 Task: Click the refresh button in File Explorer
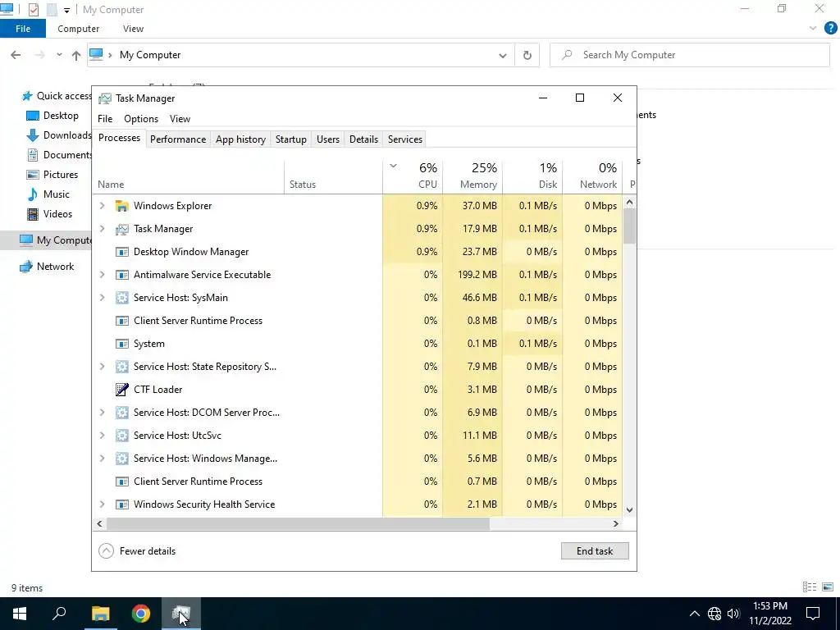pos(527,55)
